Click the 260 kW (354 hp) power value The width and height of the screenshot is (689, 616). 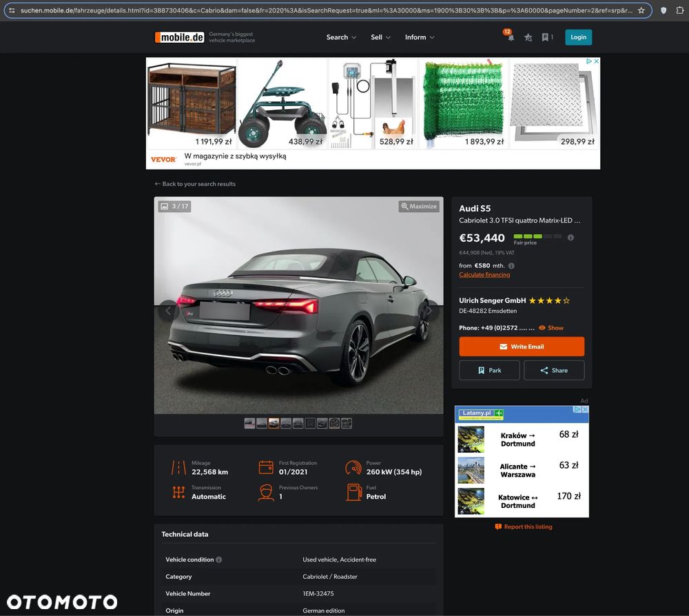[x=393, y=472]
